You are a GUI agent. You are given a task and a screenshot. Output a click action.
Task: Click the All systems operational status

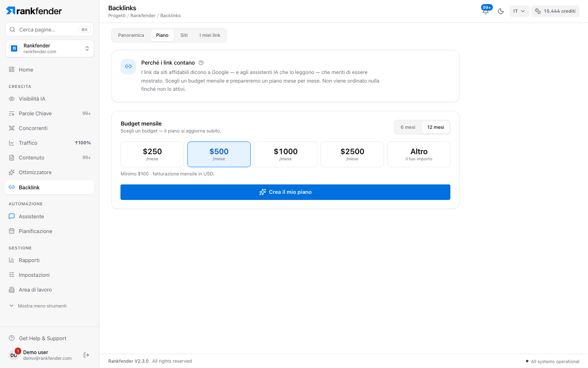(x=552, y=361)
